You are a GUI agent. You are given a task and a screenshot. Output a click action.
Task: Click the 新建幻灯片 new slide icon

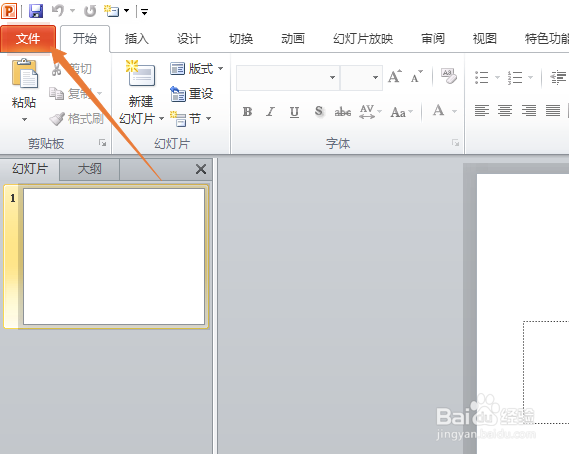(141, 74)
